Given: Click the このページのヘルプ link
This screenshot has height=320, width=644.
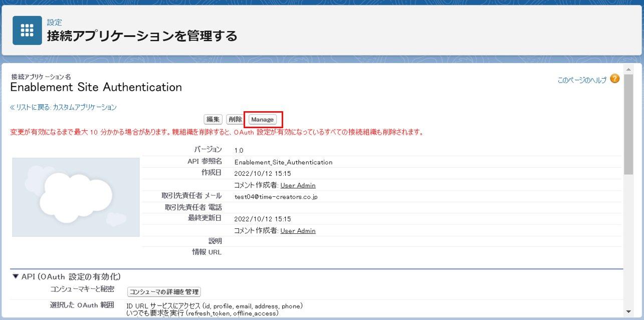Looking at the screenshot, I should 582,80.
